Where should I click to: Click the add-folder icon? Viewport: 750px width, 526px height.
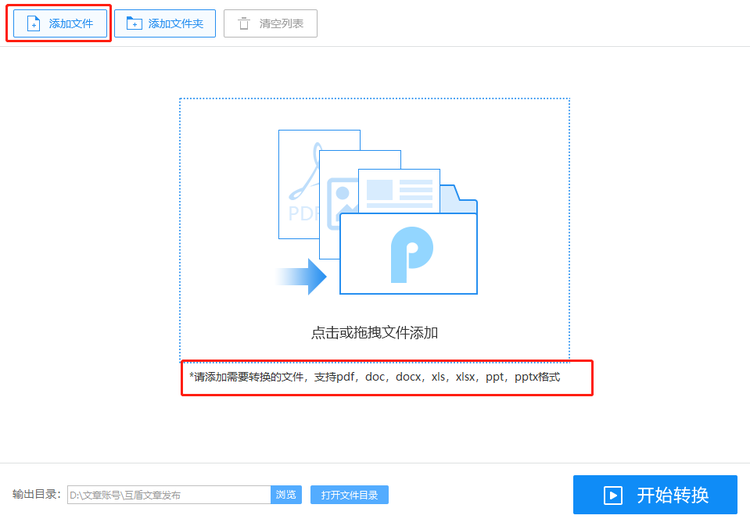(x=134, y=23)
